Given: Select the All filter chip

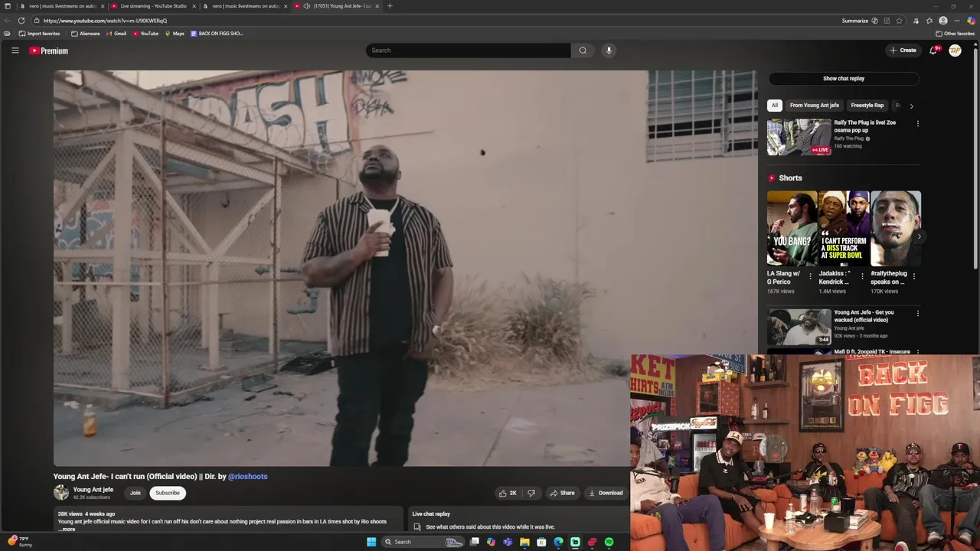Looking at the screenshot, I should 775,106.
